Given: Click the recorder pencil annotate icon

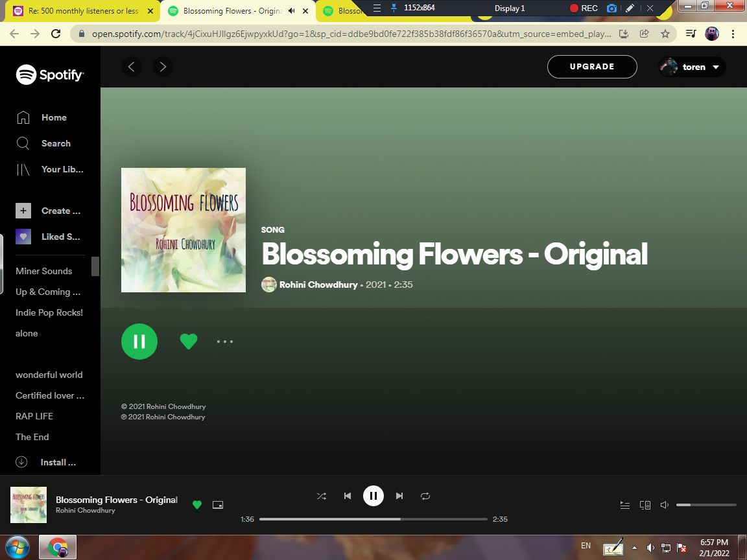Looking at the screenshot, I should click(630, 8).
